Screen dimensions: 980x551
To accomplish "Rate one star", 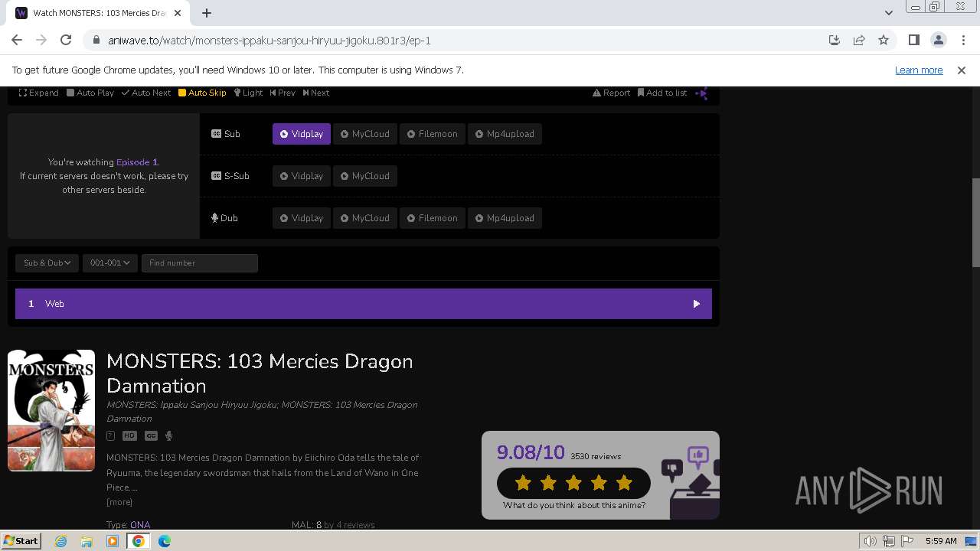I will tap(524, 483).
